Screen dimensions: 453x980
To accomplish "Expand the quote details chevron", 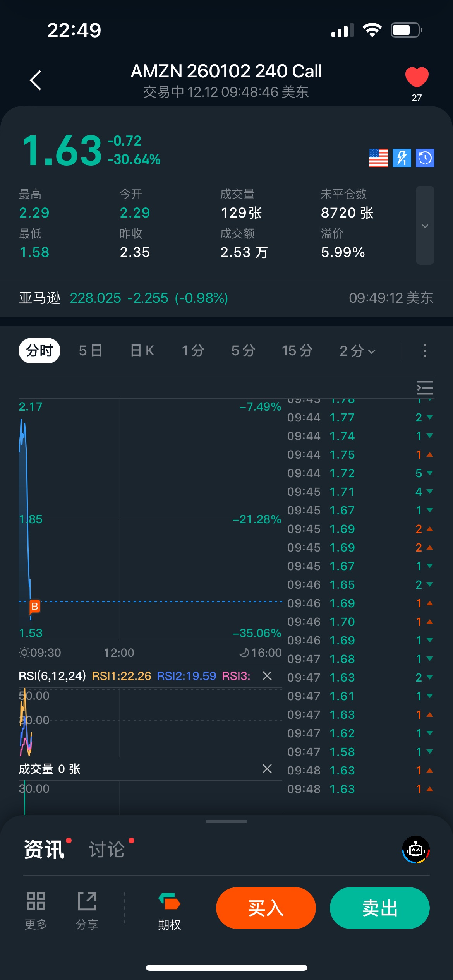I will coord(425,226).
